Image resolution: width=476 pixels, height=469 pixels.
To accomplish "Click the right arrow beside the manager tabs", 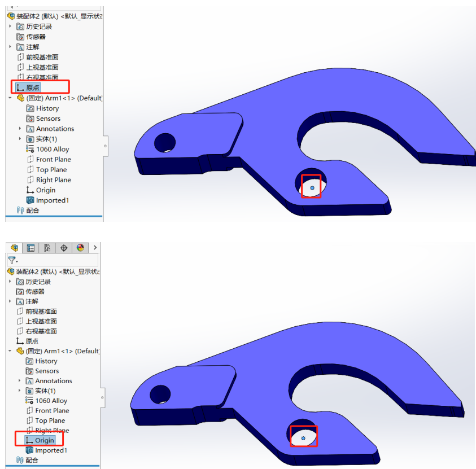I will (95, 248).
